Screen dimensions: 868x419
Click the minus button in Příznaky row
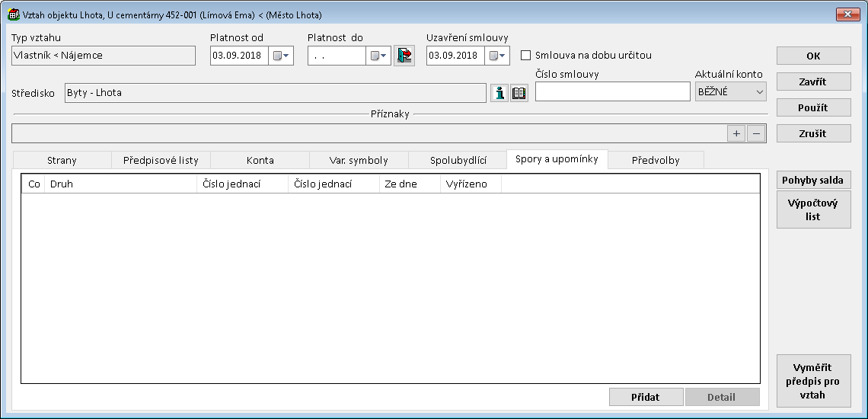click(x=755, y=133)
